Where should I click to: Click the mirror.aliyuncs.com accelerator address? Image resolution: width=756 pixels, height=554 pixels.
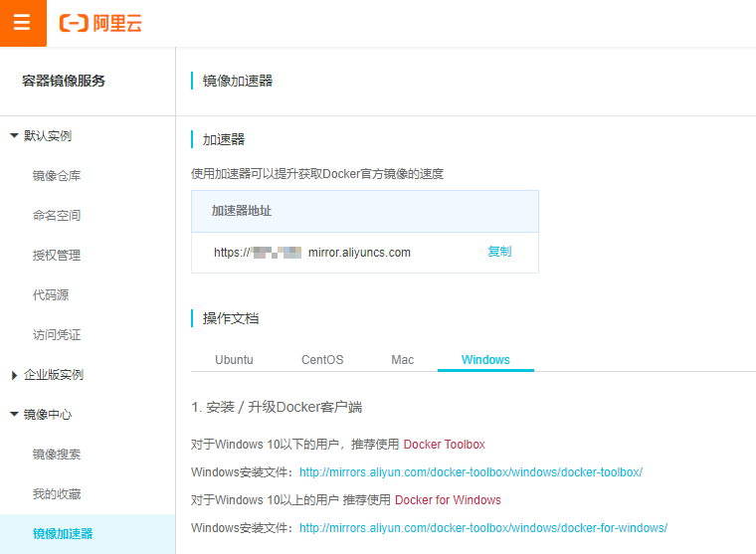[312, 253]
